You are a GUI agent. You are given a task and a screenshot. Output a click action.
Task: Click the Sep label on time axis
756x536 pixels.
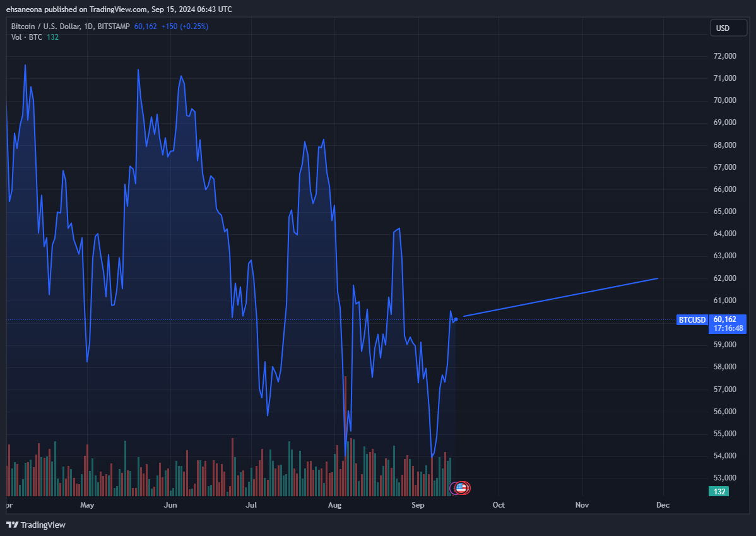(418, 505)
